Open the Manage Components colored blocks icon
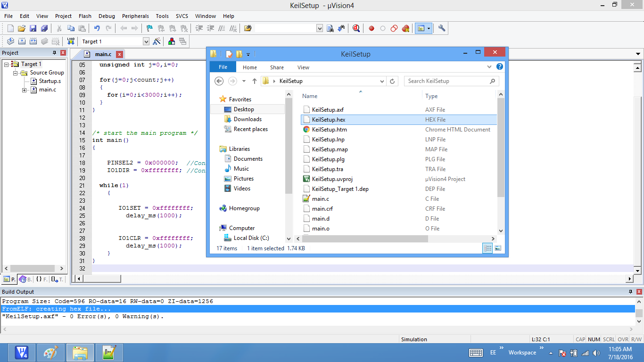Viewport: 644px width, 362px height. tap(172, 41)
